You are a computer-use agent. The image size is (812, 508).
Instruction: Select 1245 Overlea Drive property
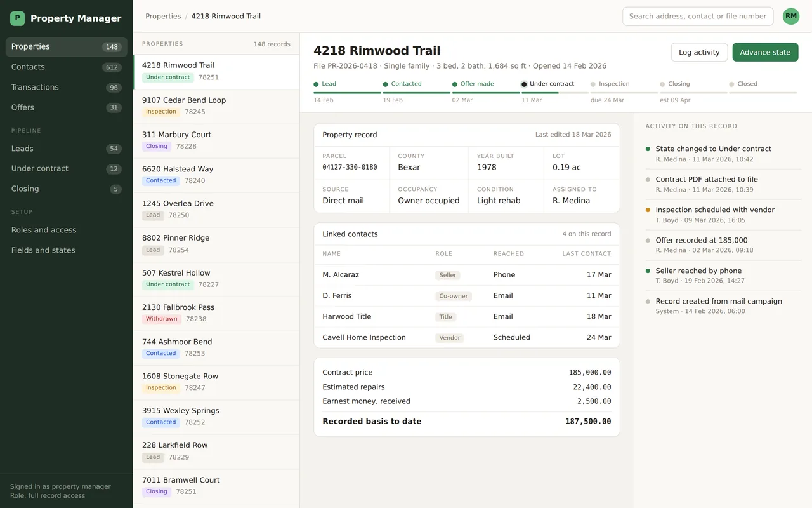coord(216,210)
